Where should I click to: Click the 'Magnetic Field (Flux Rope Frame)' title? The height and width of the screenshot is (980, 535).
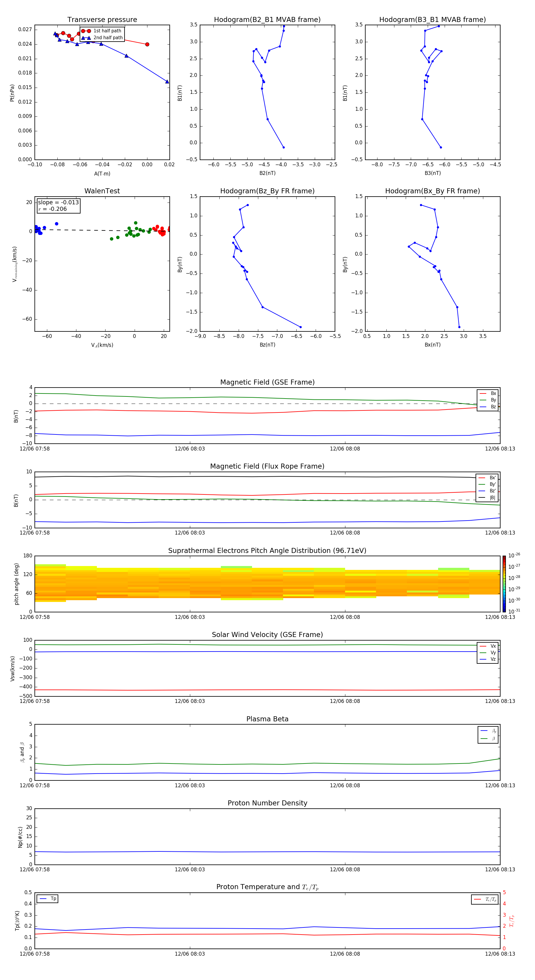(267, 467)
